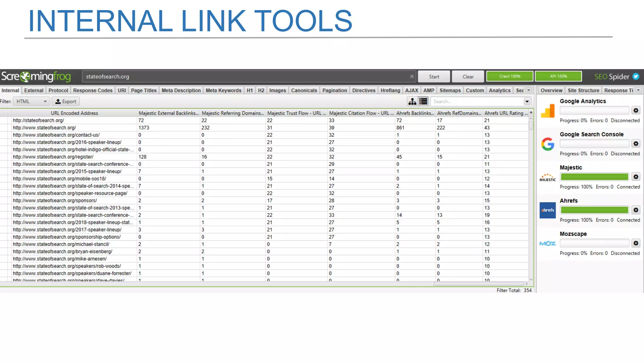
Task: Select the michael-stancil URL row
Action: (264, 244)
